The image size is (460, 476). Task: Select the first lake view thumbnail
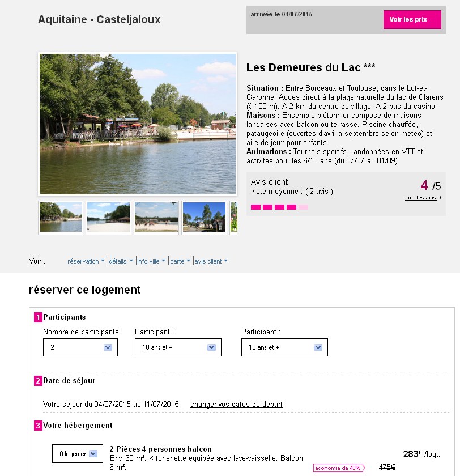[x=61, y=217]
